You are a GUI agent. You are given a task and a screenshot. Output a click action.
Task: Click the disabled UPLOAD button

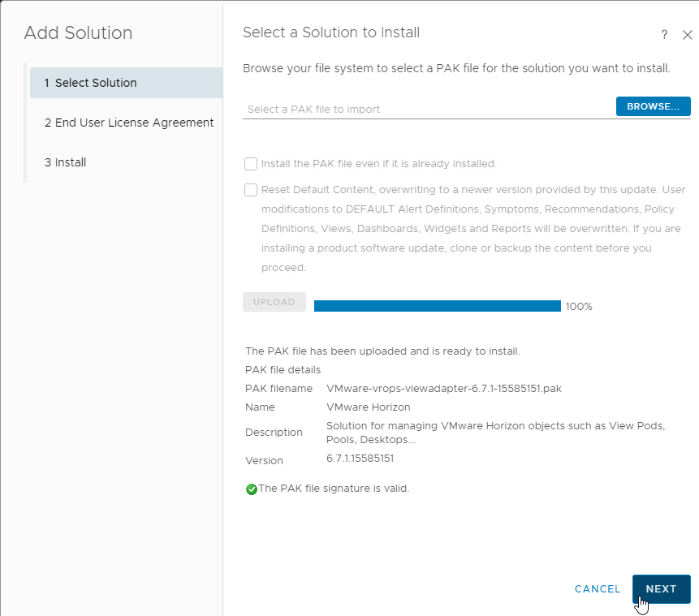point(274,302)
